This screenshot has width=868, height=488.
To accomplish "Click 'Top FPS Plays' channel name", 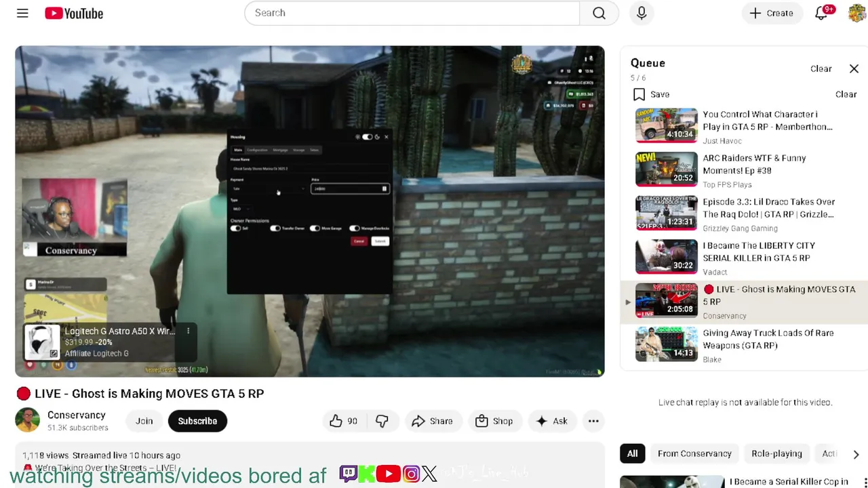I will click(x=727, y=184).
